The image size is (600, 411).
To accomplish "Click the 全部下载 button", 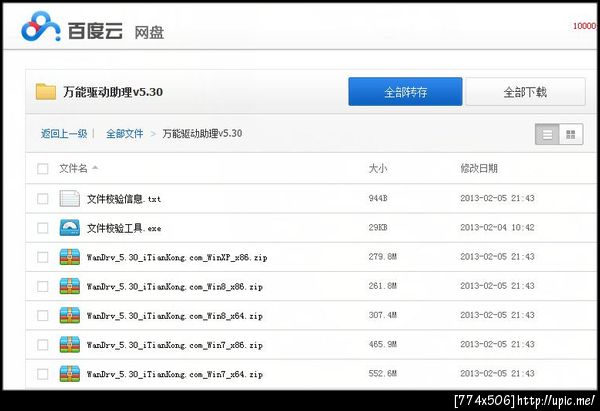I will 525,92.
